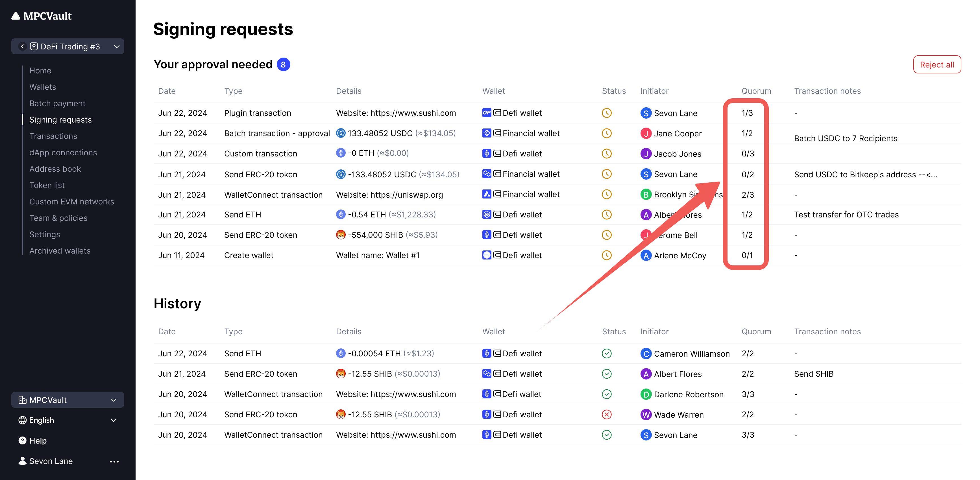The height and width of the screenshot is (480, 980).
Task: Click the Optimism chain icon on first Defi wallet
Action: pos(487,113)
